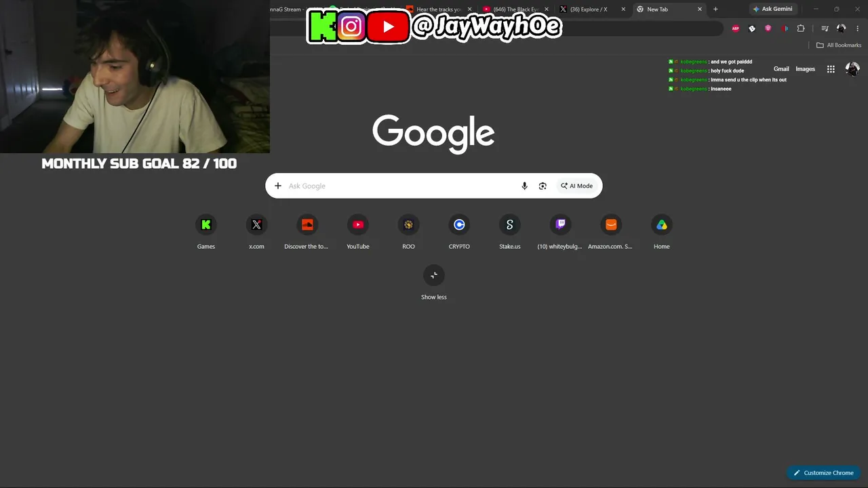Collapse shortcuts with Show less
The image size is (868, 488).
[434, 283]
